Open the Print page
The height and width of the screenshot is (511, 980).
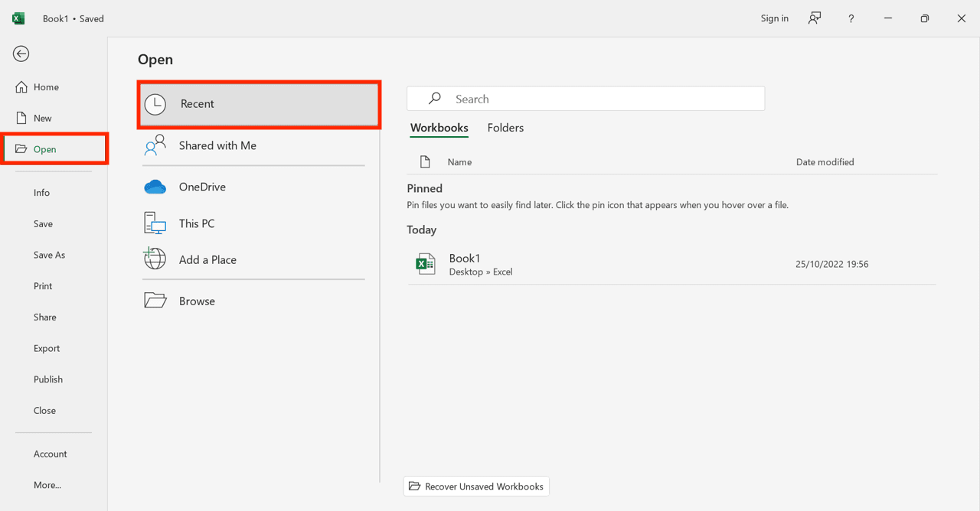point(43,286)
